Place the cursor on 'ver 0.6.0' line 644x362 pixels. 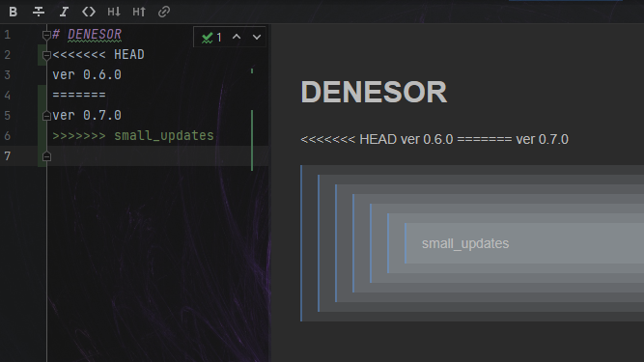tap(87, 74)
